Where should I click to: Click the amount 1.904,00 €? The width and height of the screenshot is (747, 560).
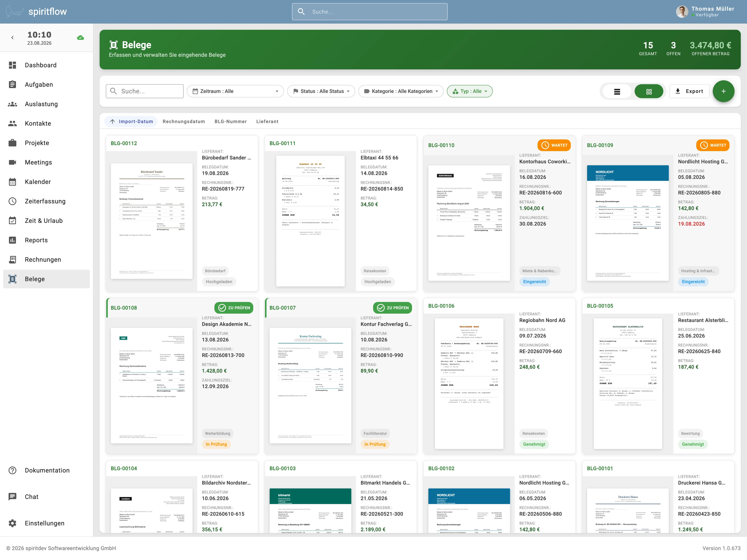pyautogui.click(x=532, y=208)
